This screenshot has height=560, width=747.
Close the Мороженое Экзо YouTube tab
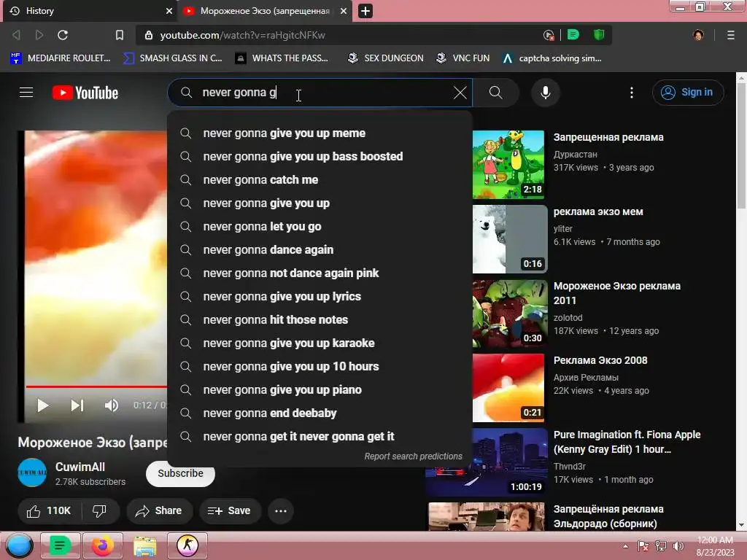tap(344, 11)
